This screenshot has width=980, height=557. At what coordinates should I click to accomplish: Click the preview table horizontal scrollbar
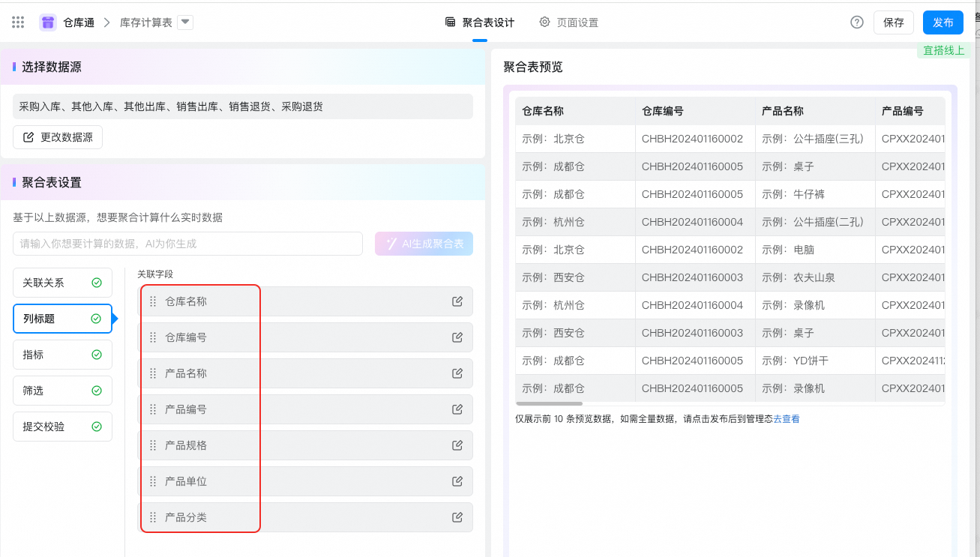[549, 404]
